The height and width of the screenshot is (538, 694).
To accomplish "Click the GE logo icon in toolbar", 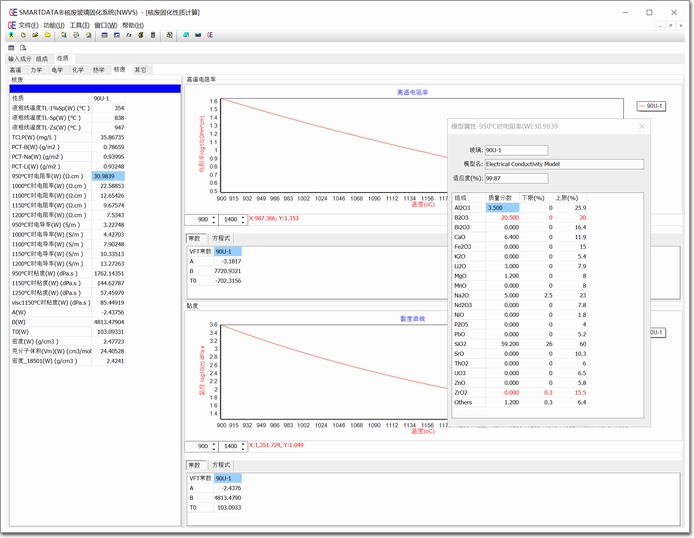I will click(209, 35).
